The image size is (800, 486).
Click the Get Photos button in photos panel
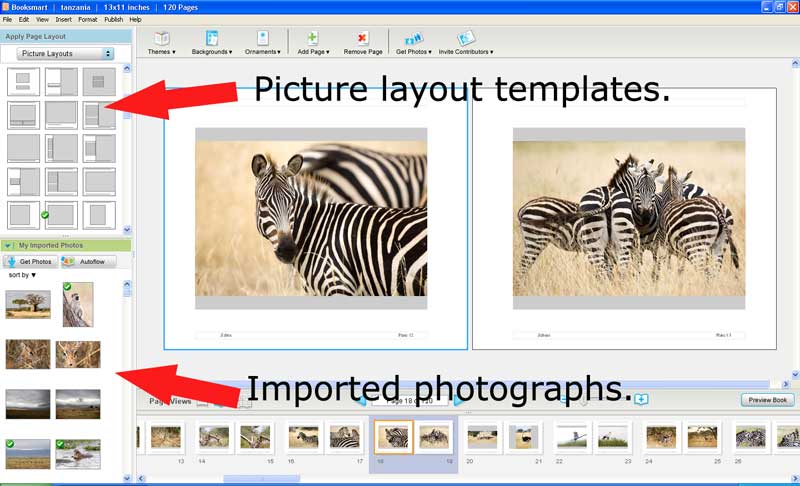click(30, 262)
